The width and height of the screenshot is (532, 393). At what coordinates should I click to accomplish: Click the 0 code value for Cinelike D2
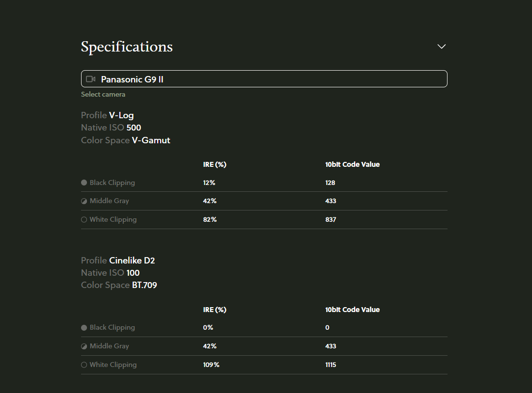pos(327,328)
